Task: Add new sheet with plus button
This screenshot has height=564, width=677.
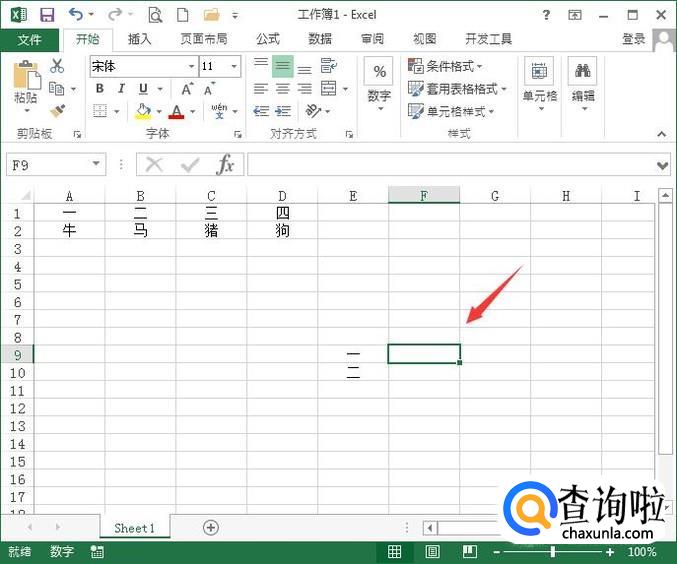Action: click(x=211, y=527)
